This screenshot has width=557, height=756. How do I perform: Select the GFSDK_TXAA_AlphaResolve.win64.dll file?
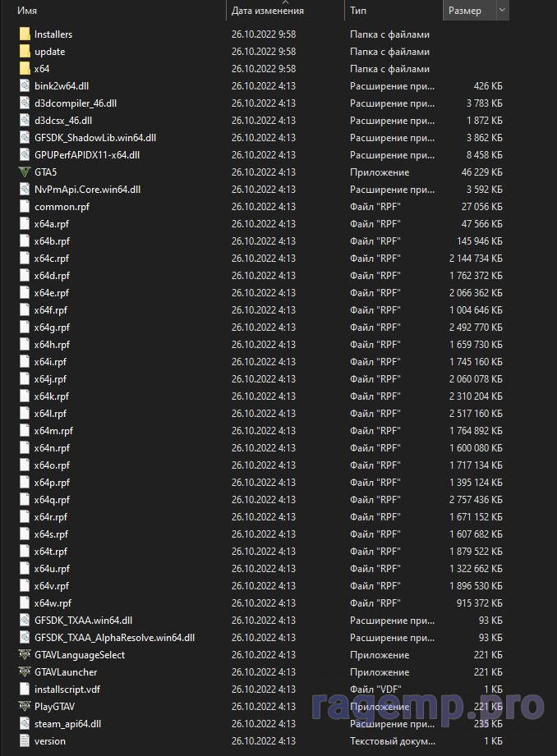pos(114,638)
